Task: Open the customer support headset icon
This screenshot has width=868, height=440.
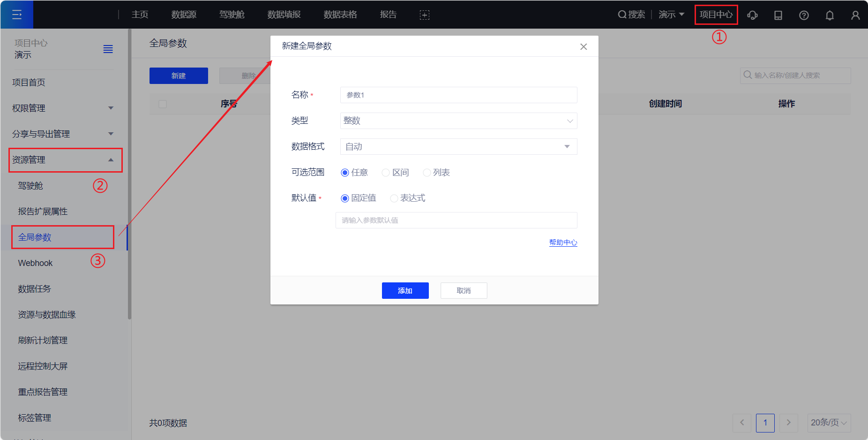Action: point(752,15)
